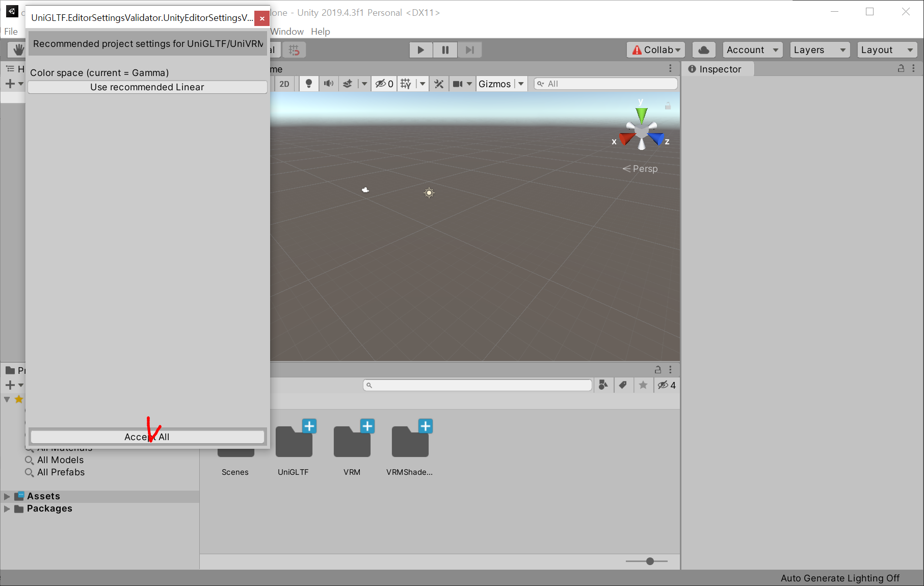This screenshot has height=586, width=924.
Task: Pause the game playback
Action: tap(445, 50)
